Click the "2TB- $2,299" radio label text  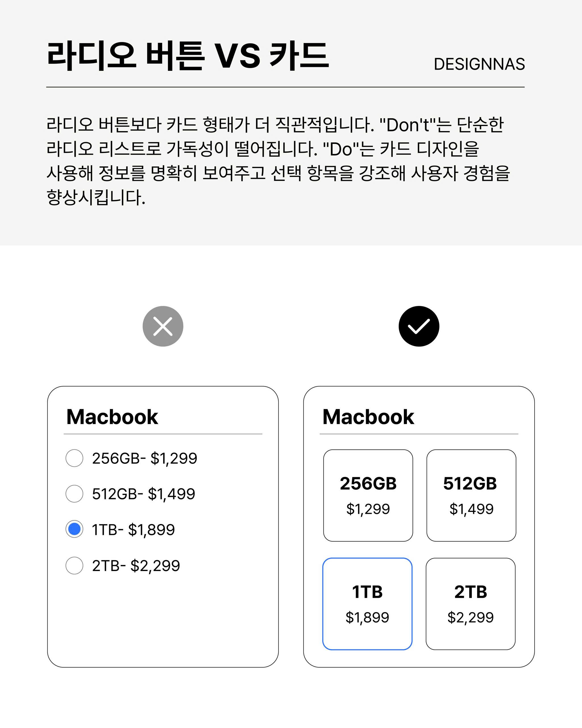click(x=136, y=566)
